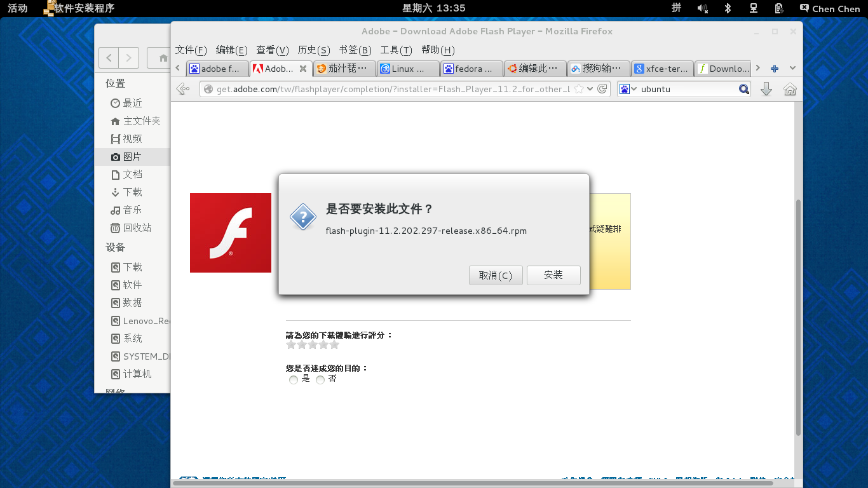Expand the list-all-tabs dropdown
868x488 pixels.
pyautogui.click(x=792, y=69)
